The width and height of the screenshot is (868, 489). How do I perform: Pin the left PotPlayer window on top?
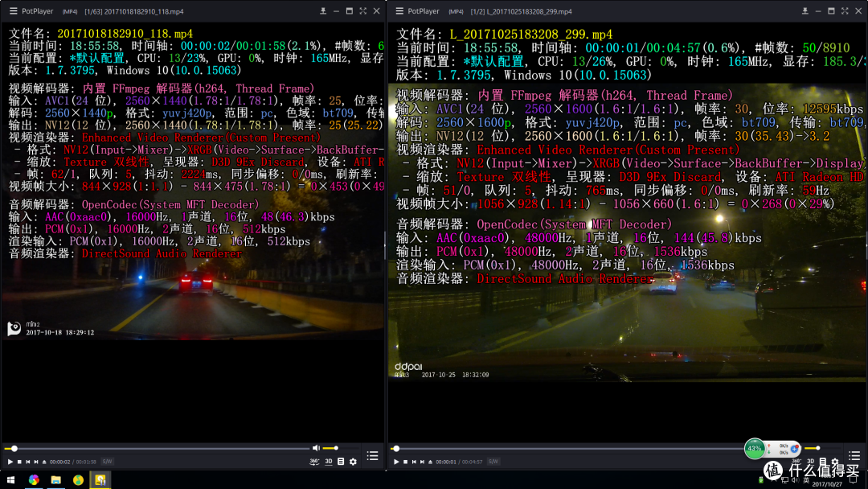tap(323, 11)
